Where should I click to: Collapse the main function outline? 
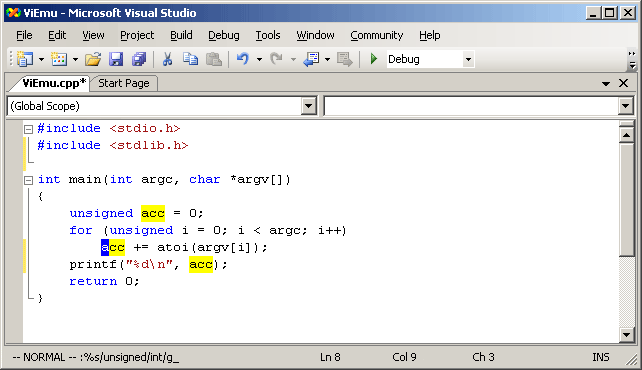[x=28, y=180]
